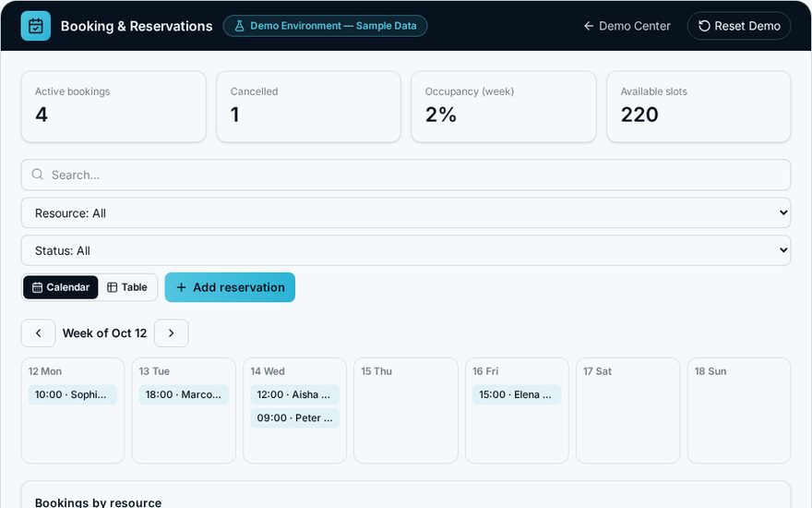Add a new reservation
The height and width of the screenshot is (508, 812).
pyautogui.click(x=230, y=287)
